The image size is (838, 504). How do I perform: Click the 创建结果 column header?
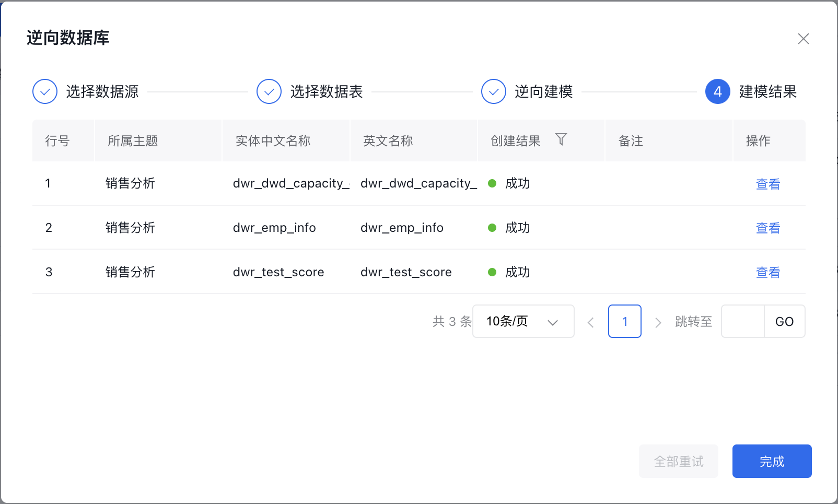(516, 140)
